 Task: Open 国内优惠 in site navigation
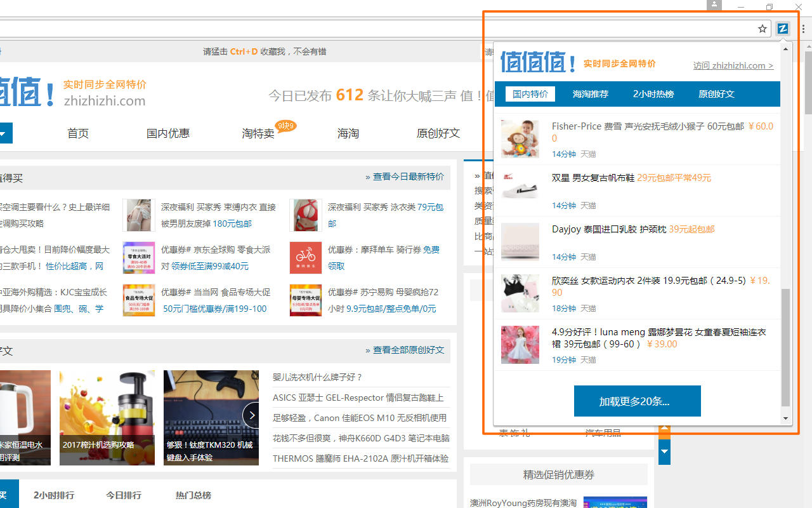click(x=168, y=133)
